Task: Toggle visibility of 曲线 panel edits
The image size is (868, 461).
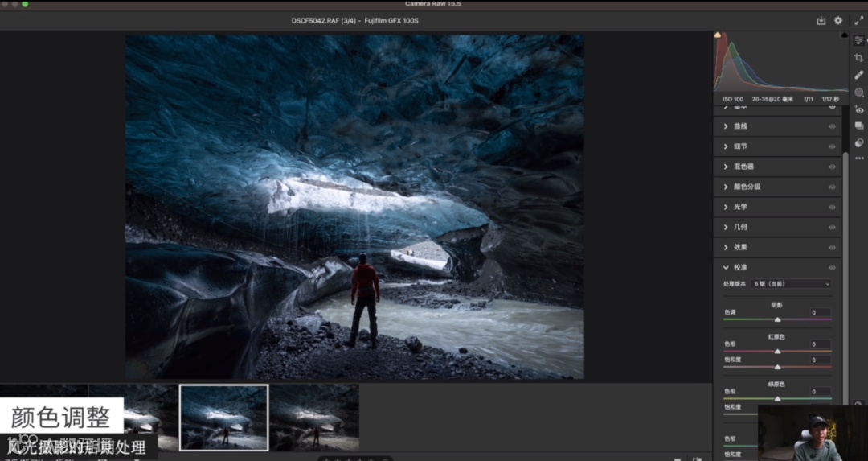Action: coord(832,126)
